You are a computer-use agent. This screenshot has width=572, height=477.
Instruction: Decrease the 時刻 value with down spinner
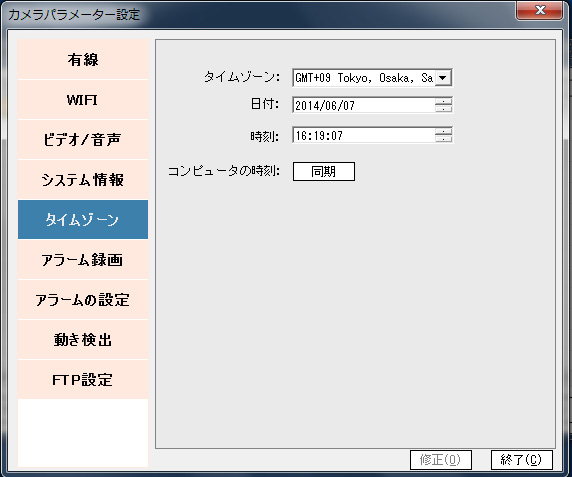(x=444, y=139)
